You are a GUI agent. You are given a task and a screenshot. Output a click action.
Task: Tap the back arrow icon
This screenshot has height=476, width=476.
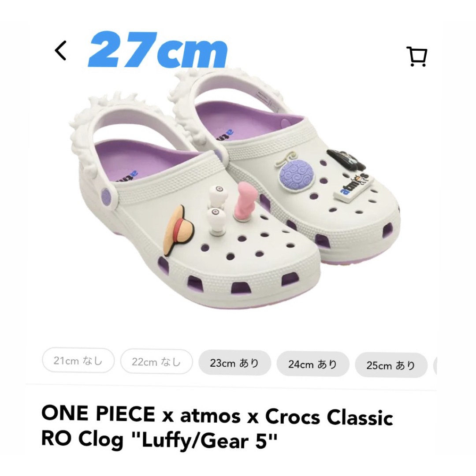[x=60, y=51]
